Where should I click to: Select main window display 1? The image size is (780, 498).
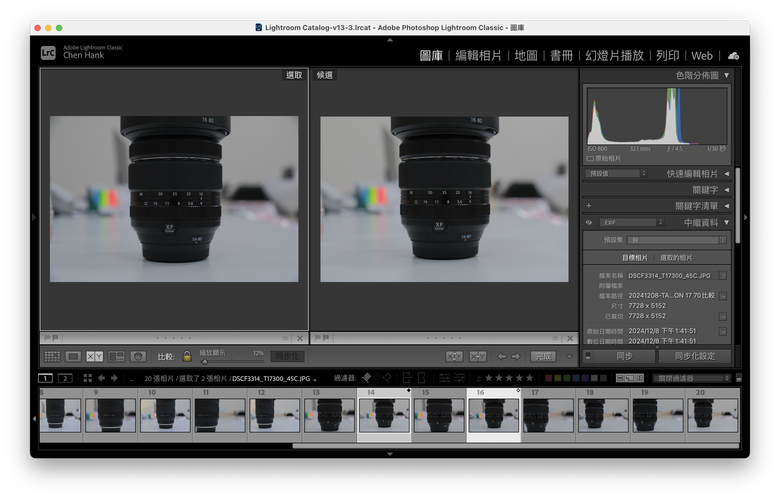click(45, 378)
